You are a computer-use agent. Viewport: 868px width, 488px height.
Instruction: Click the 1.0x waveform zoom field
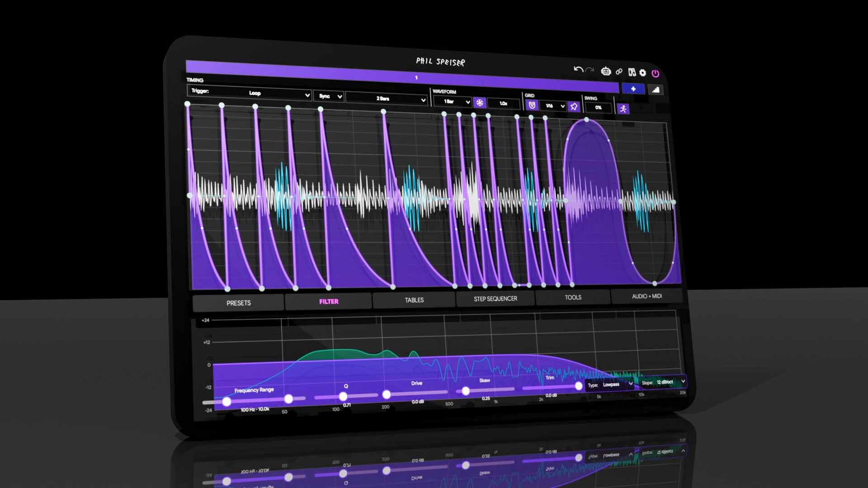point(503,103)
